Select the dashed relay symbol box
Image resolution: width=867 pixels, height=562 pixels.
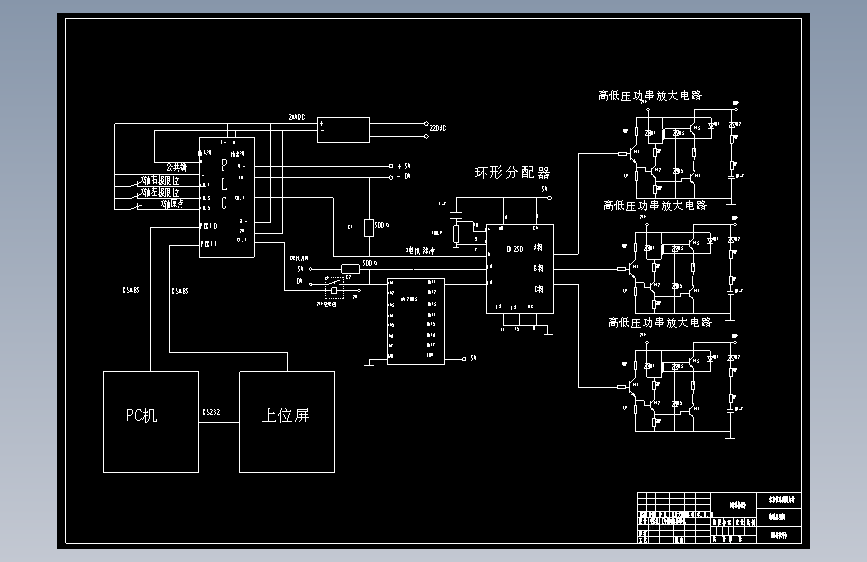334,289
